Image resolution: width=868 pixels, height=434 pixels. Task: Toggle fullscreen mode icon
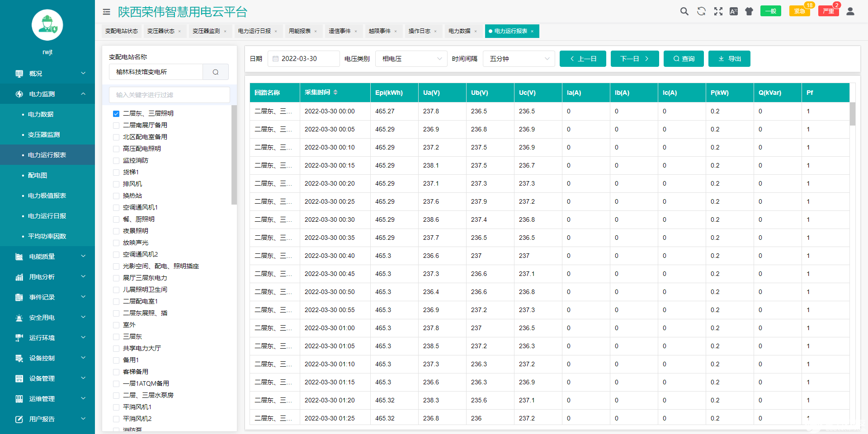(718, 11)
